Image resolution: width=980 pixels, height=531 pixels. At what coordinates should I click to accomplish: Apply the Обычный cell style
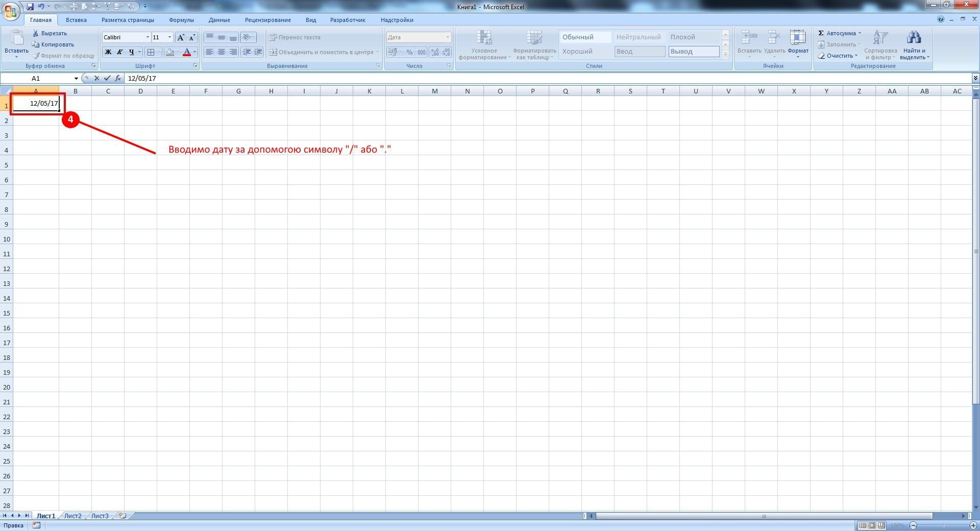point(585,37)
